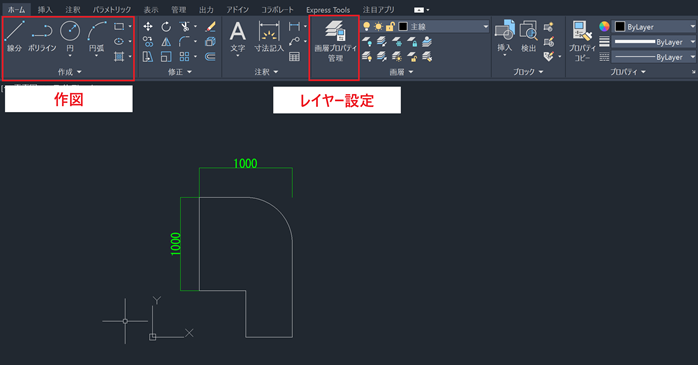Toggle the freeze sun icon for 主線 layer
Viewport: 698px width, 365px height.
(x=378, y=27)
